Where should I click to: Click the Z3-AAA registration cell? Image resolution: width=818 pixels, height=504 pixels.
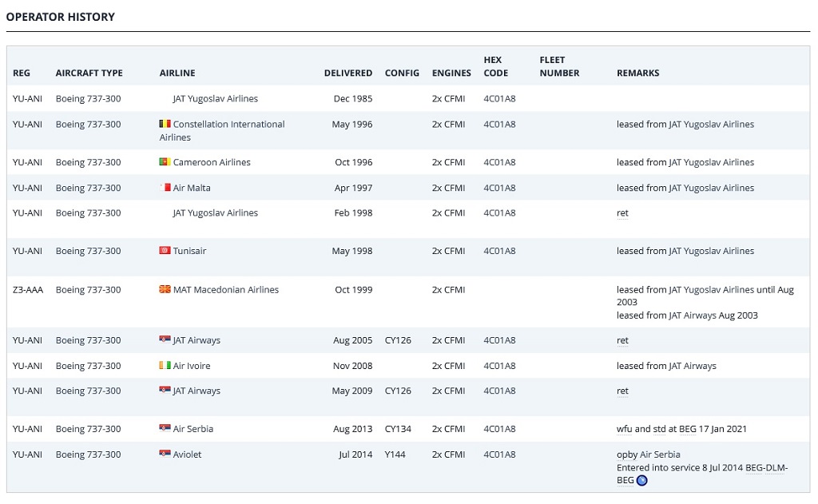coord(28,290)
